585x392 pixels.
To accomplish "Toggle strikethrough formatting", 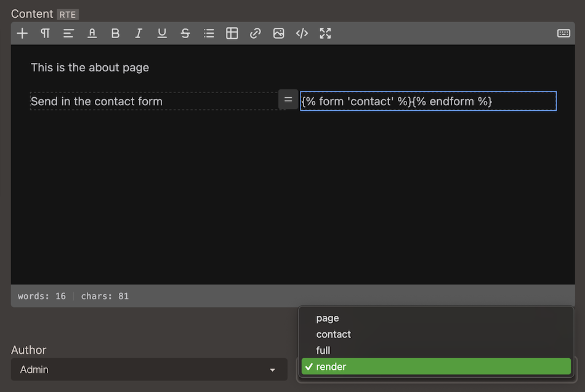I will click(185, 33).
